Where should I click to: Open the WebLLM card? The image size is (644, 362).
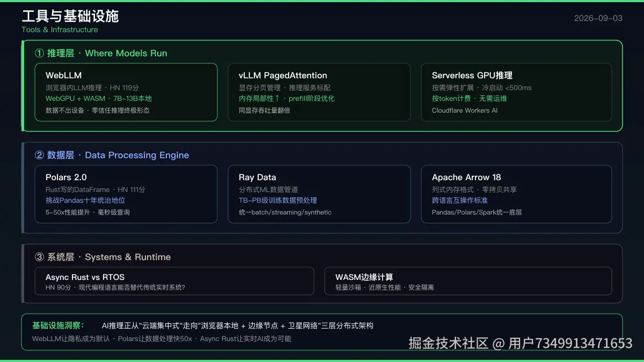point(126,92)
